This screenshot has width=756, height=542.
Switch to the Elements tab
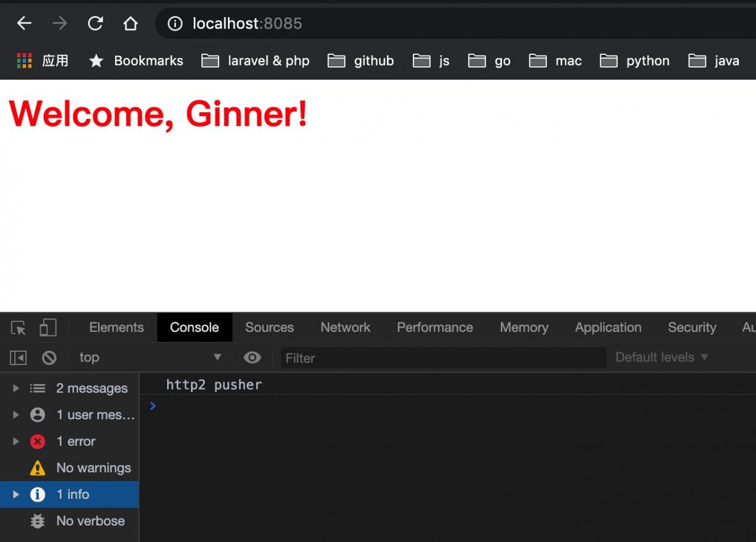pyautogui.click(x=116, y=328)
